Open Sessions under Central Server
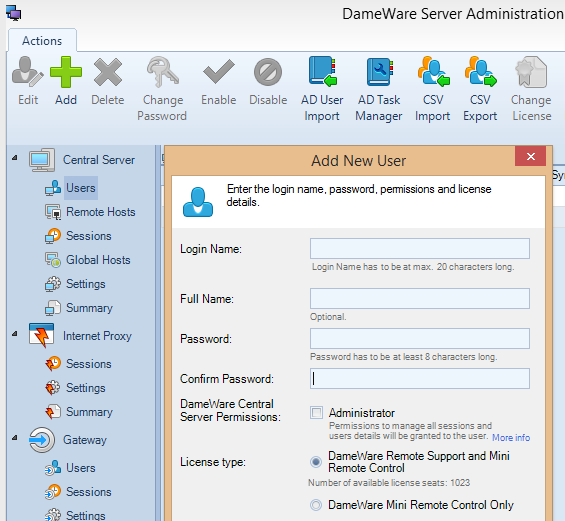Image resolution: width=565 pixels, height=521 pixels. pos(89,236)
